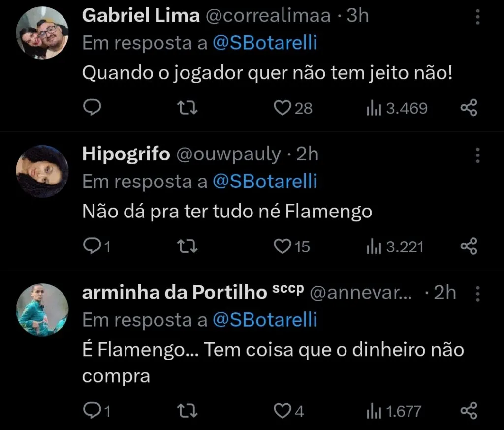
Task: Open the more options menu on Hipogrifo's tweet
Action: (477, 155)
